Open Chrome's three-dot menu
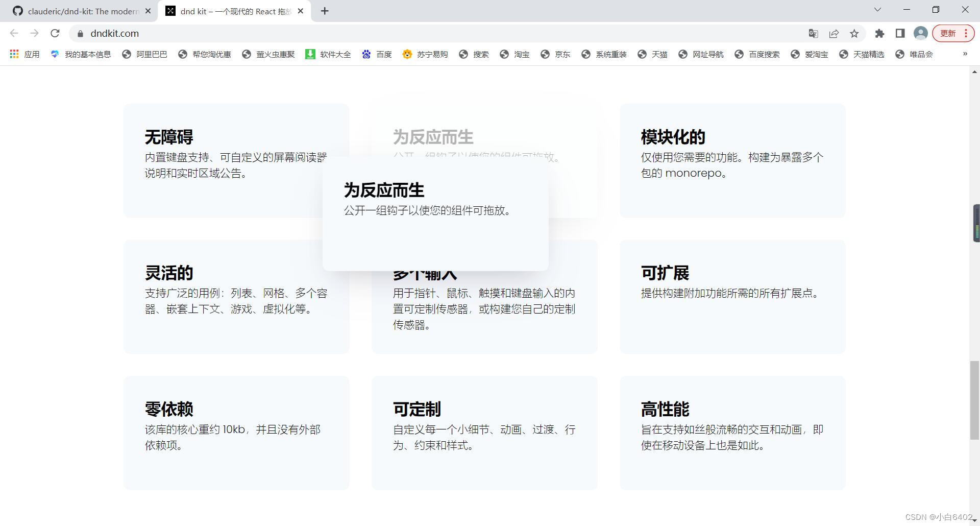This screenshot has width=980, height=526. point(966,34)
